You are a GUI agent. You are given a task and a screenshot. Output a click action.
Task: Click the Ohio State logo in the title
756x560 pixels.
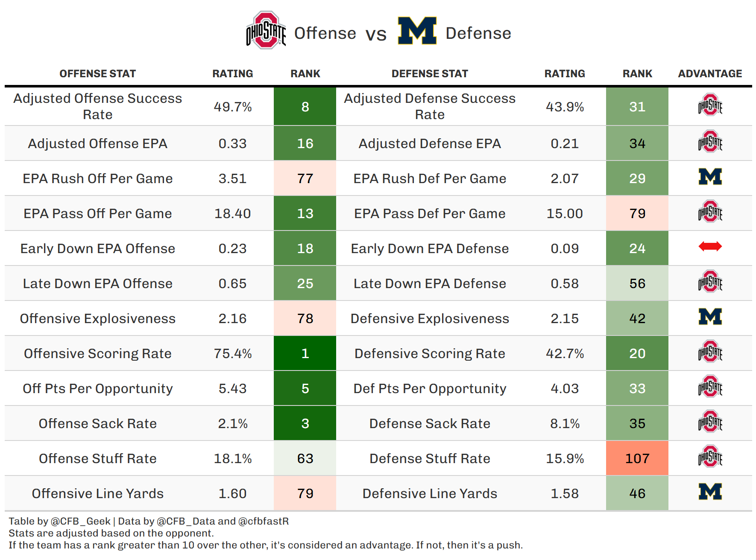tap(266, 30)
